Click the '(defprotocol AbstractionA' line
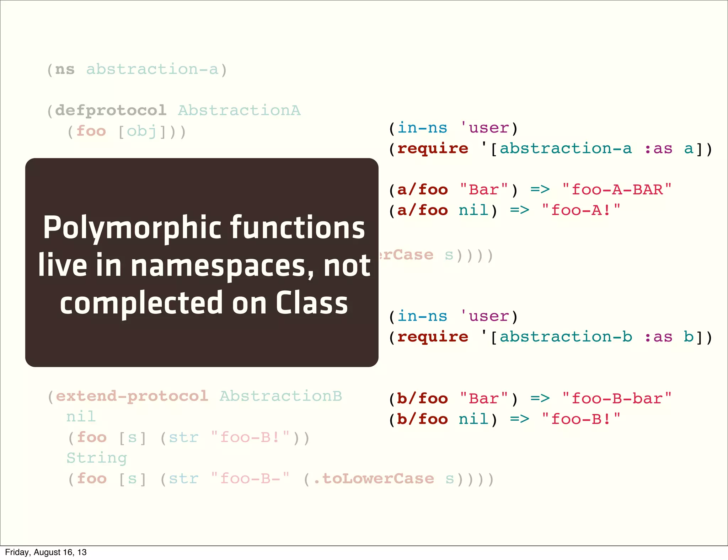Screen dimensions: 728x560 tap(174, 111)
